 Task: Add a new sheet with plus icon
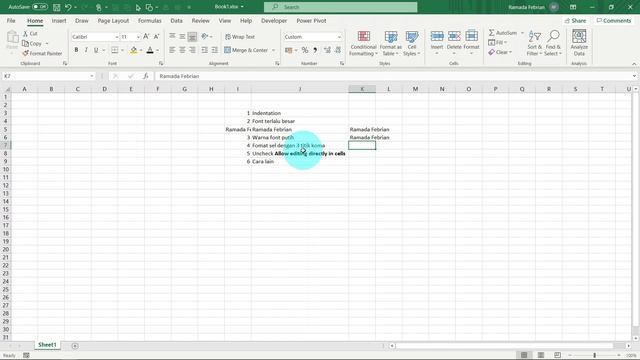(75, 346)
